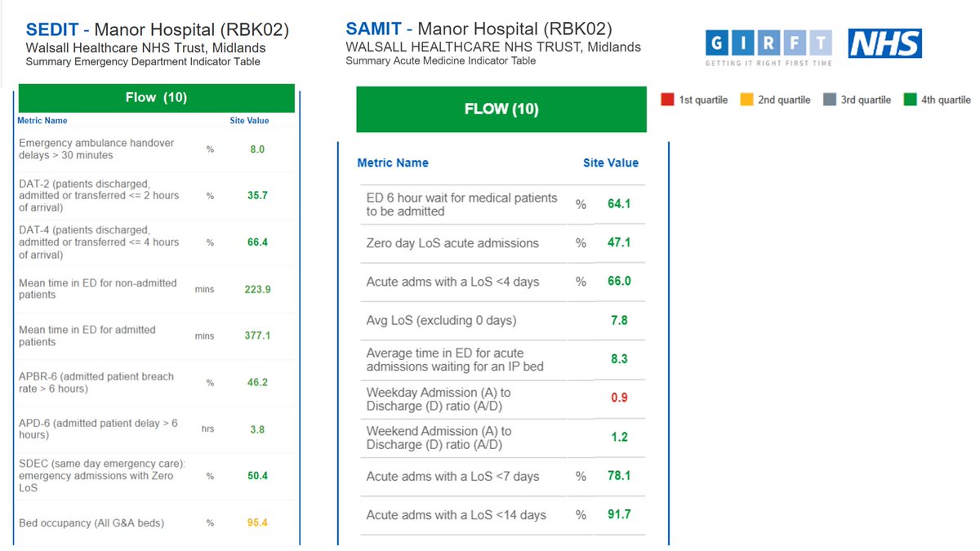Click 'Summary Emergency Department Indicator Table' subtitle
980x551 pixels.
click(x=143, y=62)
